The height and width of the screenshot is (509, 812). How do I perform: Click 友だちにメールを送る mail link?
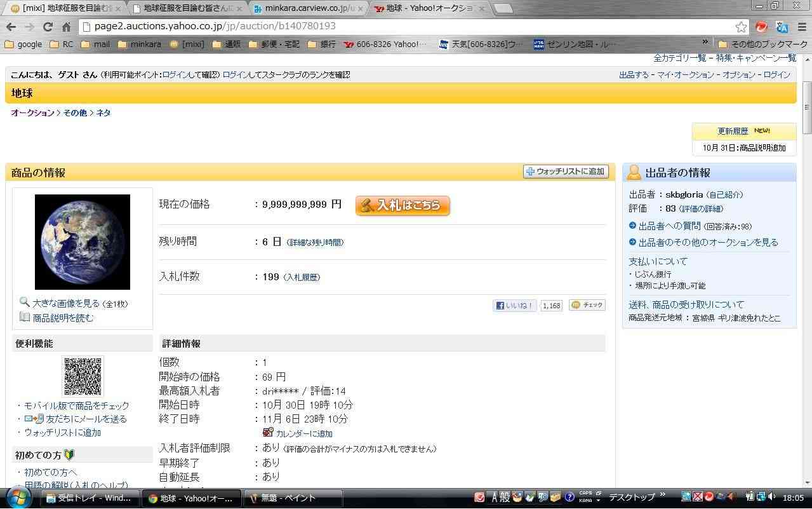point(76,419)
